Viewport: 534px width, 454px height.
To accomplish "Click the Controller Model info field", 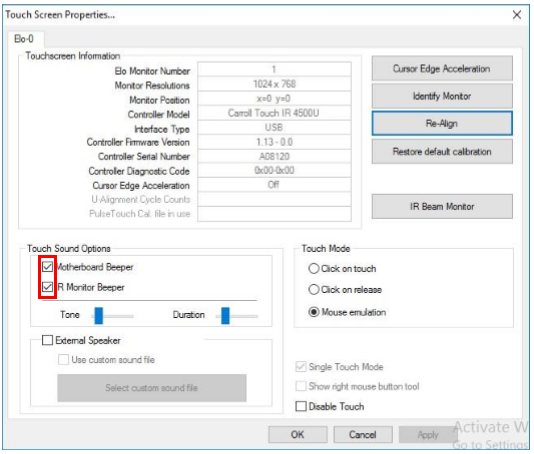I will [x=274, y=113].
